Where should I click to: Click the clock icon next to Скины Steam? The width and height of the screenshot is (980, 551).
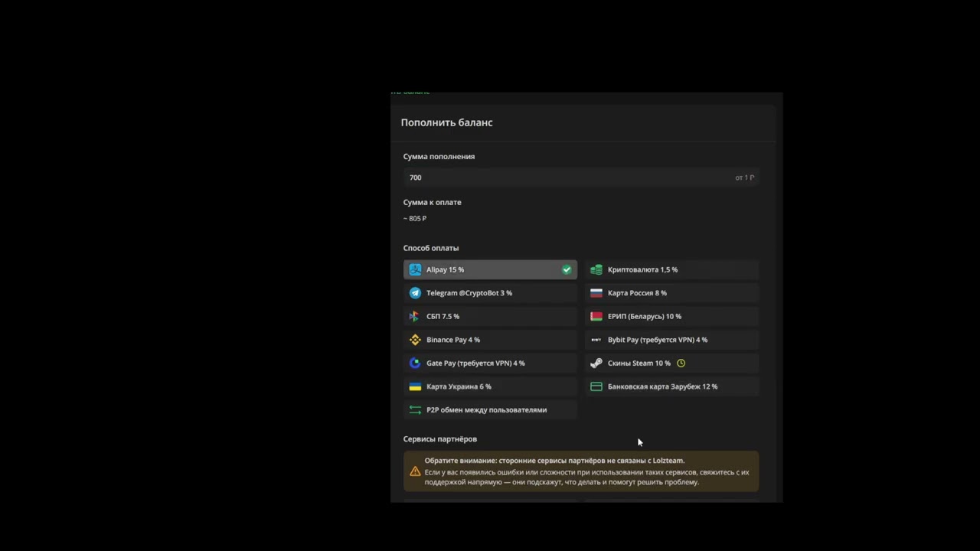tap(681, 363)
